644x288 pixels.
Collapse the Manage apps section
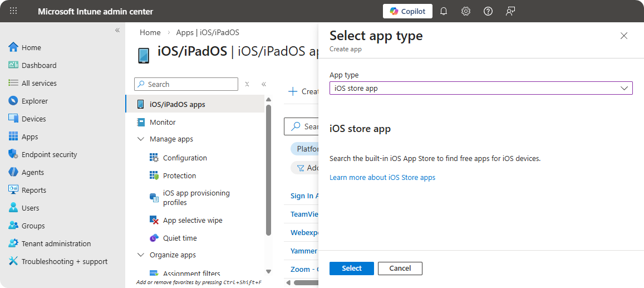coord(141,139)
